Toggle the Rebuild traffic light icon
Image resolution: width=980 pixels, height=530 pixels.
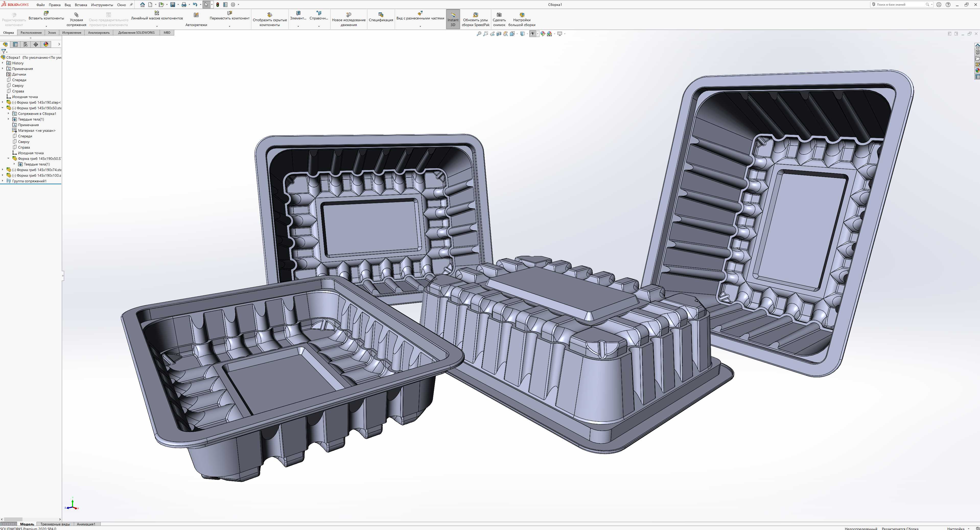coord(218,5)
